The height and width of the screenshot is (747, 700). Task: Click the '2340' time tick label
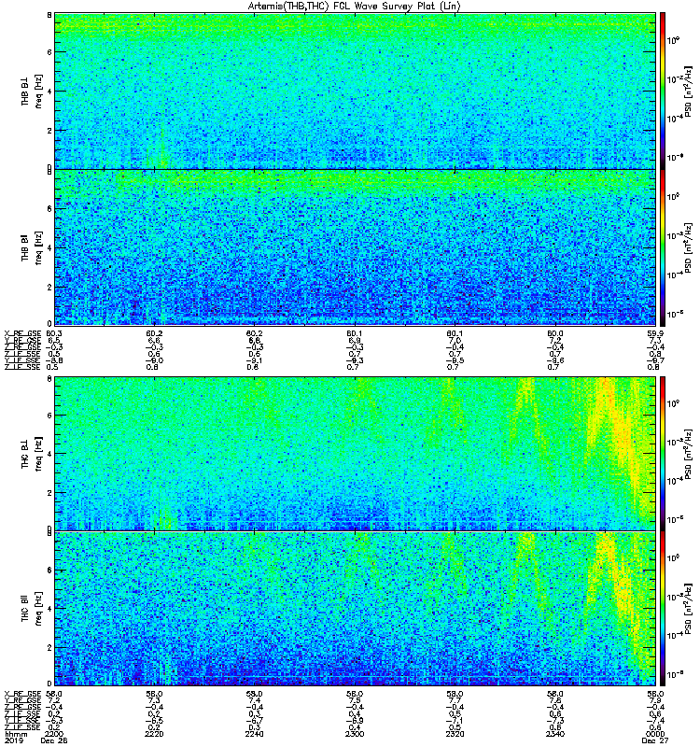click(x=555, y=734)
